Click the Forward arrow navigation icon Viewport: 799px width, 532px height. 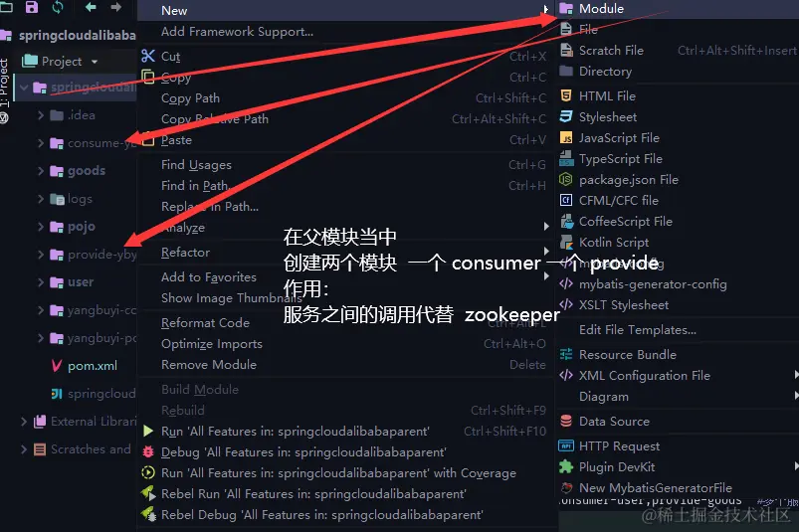[116, 7]
